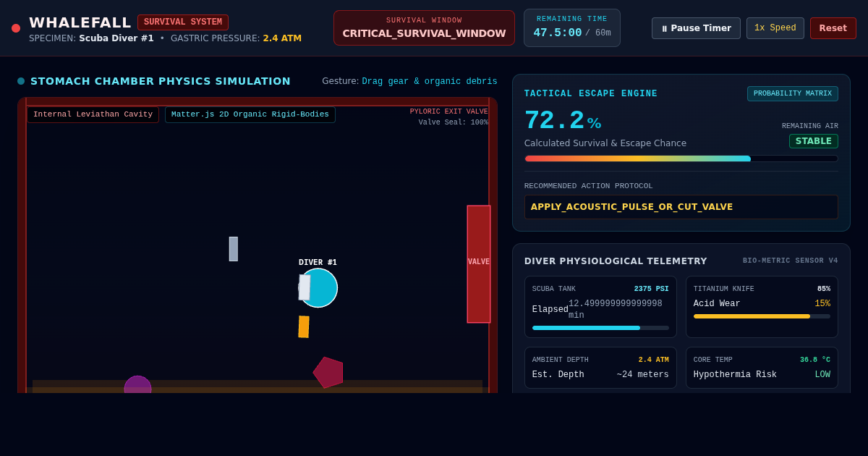Click the Scuba Diver #1 specimen name
This screenshot has height=456, width=868.
[x=116, y=38]
